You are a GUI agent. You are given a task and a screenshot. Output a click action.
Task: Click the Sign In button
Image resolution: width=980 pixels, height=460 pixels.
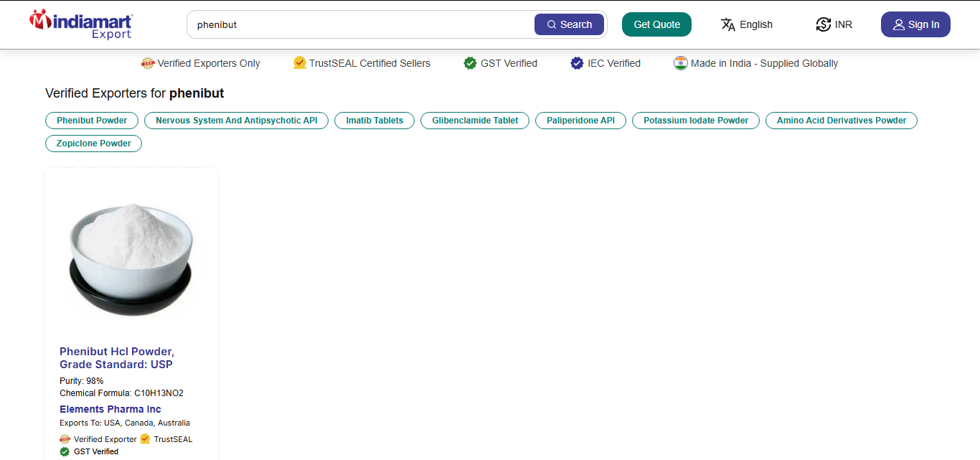point(915,24)
